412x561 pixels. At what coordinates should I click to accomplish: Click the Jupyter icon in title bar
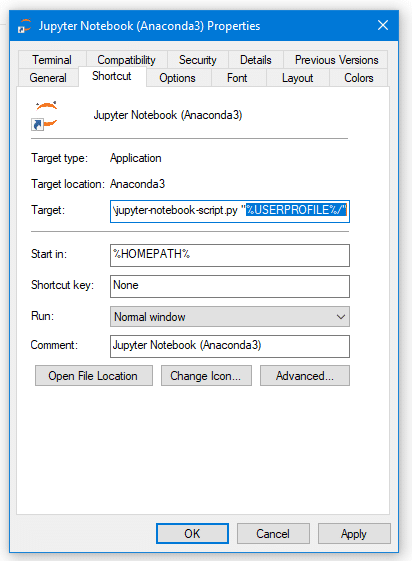coord(25,26)
